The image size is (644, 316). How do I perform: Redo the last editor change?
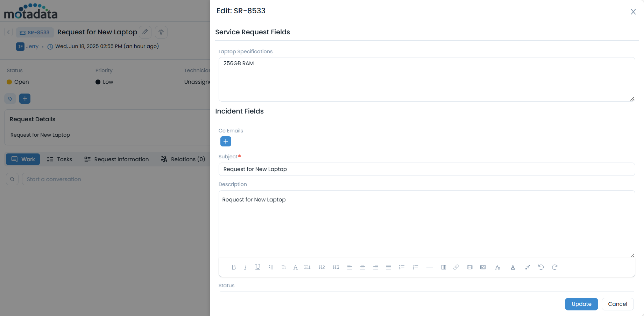(555, 267)
